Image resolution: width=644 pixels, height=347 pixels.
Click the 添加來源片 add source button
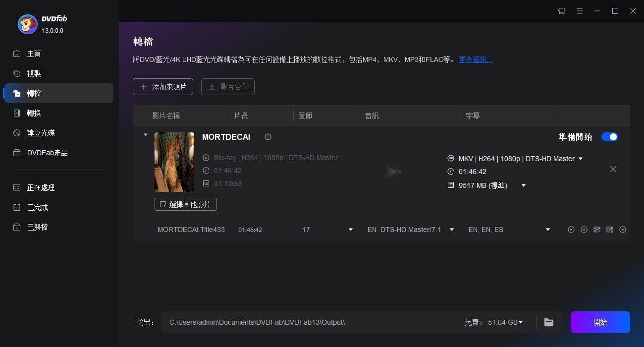163,87
